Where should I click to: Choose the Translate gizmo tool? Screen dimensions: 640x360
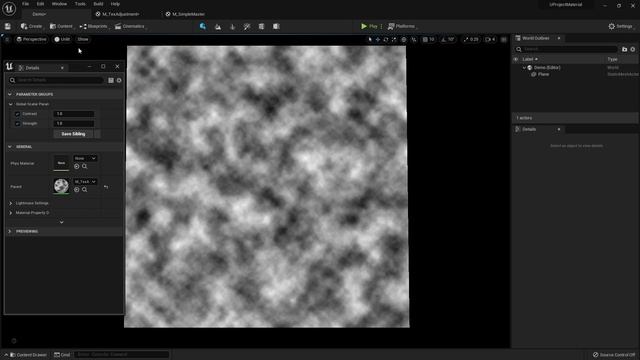point(378,40)
